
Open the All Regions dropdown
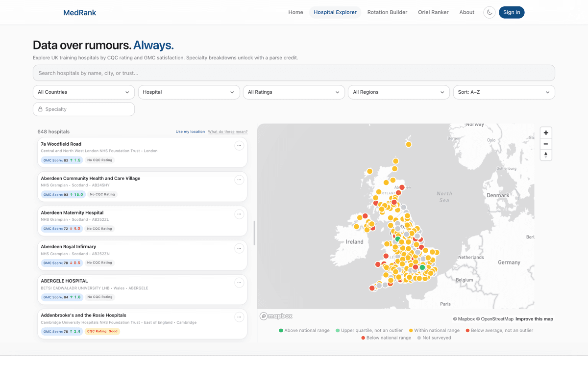[399, 92]
